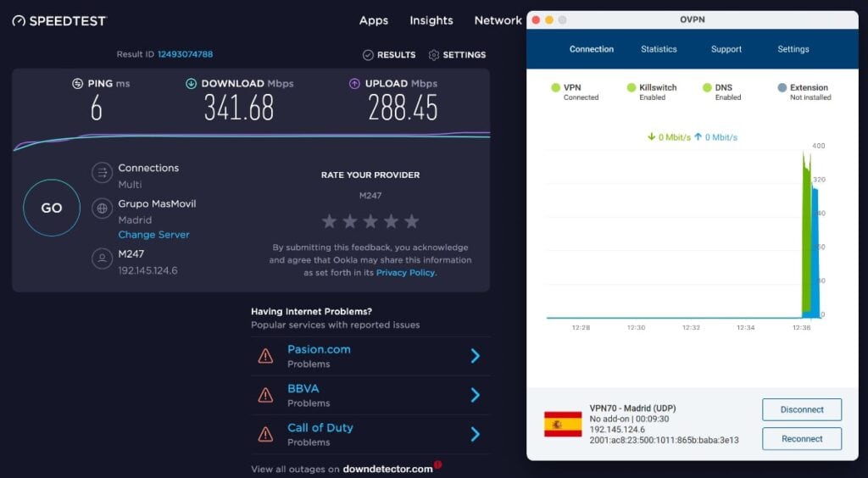Rate provider with the fifth star
868x478 pixels.
(411, 221)
